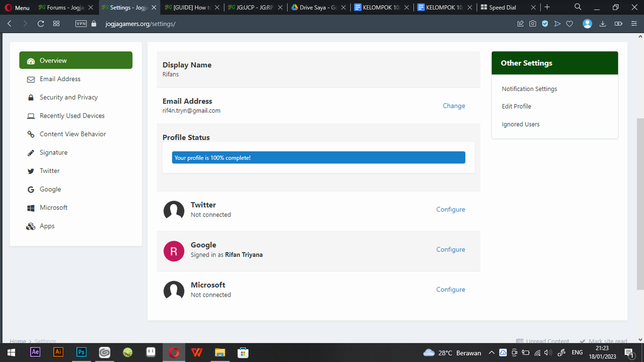Open Microsoft settings in sidebar
This screenshot has width=644, height=362.
click(76, 208)
